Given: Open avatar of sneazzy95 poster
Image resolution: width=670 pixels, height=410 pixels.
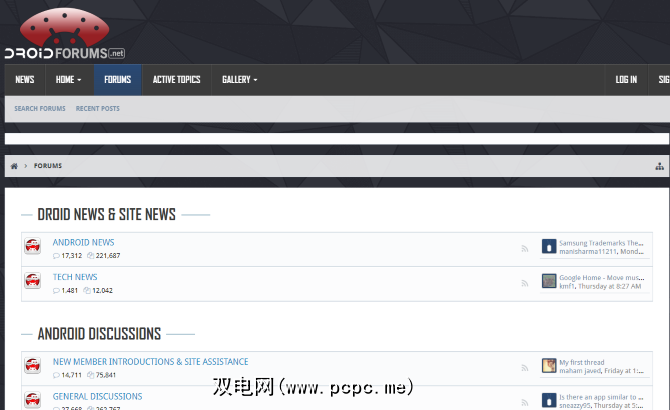Looking at the screenshot, I should click(549, 400).
